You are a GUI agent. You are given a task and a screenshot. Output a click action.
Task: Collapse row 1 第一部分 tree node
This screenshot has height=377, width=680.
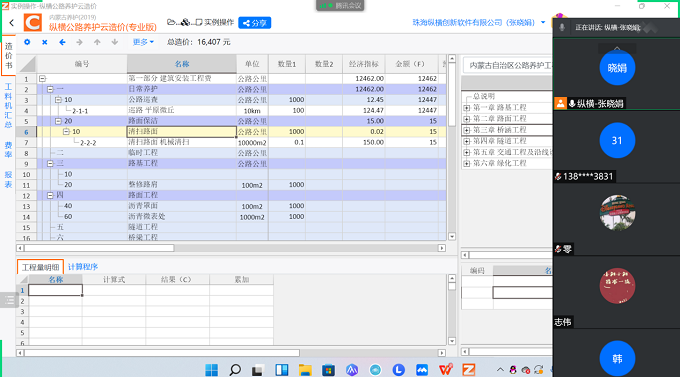[42, 79]
